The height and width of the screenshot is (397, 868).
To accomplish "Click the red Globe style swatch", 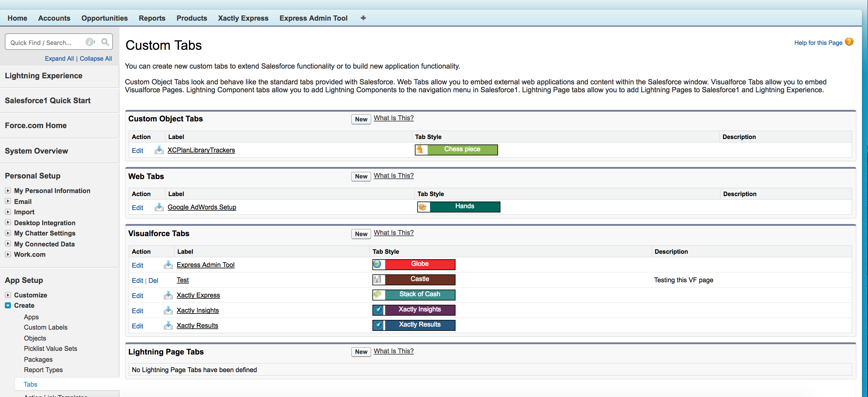I will click(420, 264).
